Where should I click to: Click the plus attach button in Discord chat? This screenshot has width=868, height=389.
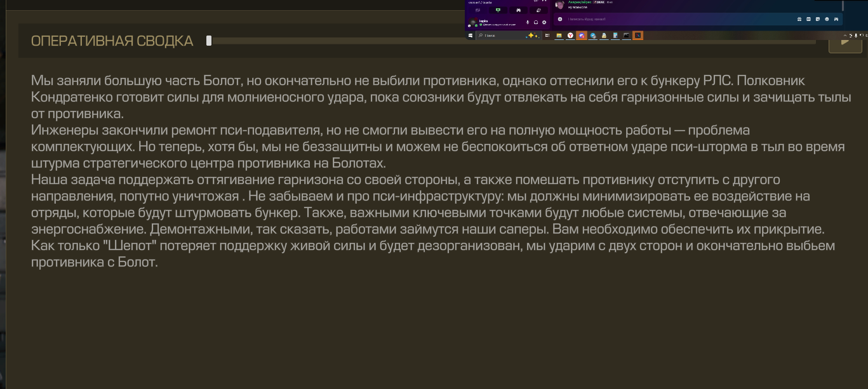pos(560,19)
